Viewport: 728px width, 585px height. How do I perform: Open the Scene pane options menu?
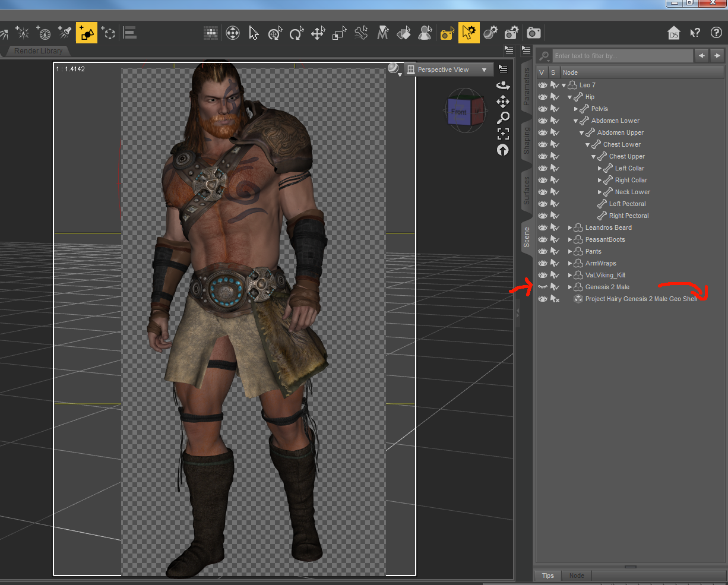coord(526,49)
